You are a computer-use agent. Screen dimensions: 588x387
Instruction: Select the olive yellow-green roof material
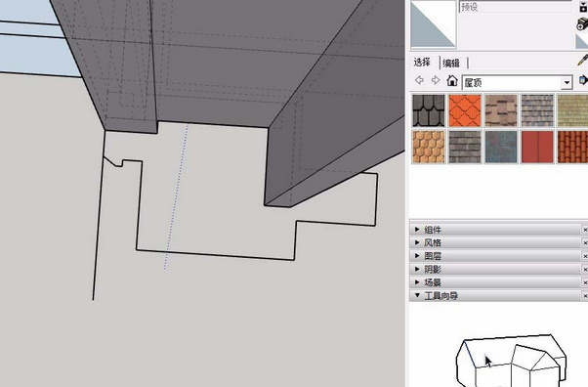click(x=572, y=110)
